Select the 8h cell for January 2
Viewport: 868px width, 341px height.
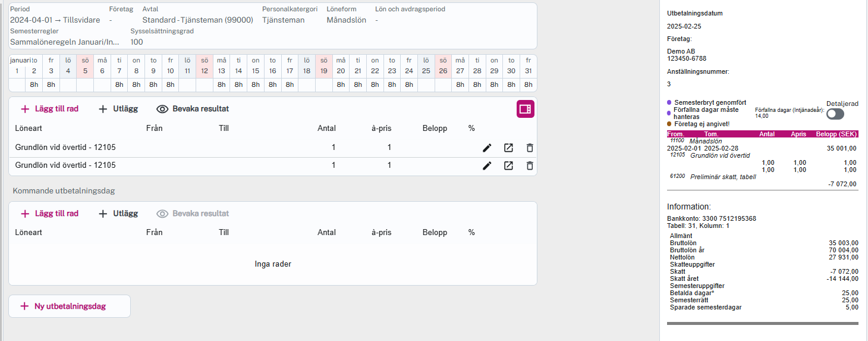click(x=34, y=85)
